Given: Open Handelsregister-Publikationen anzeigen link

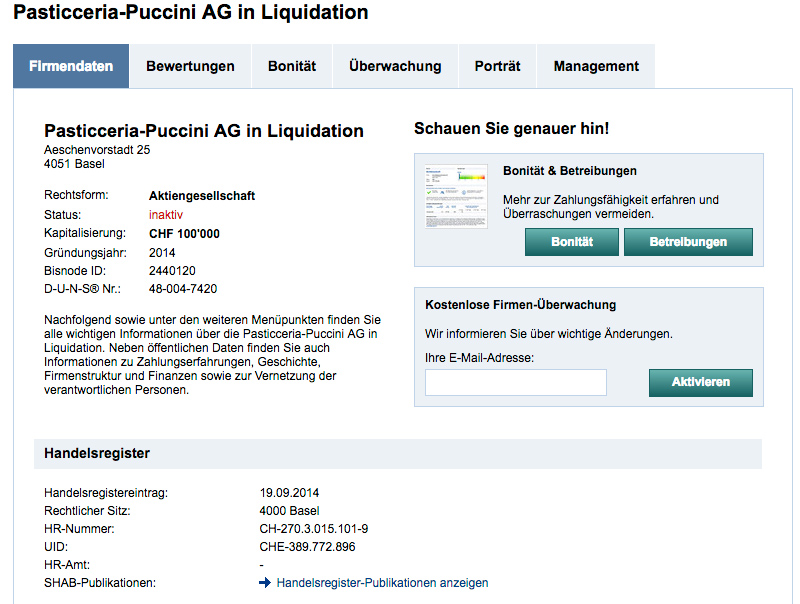Looking at the screenshot, I should [382, 583].
